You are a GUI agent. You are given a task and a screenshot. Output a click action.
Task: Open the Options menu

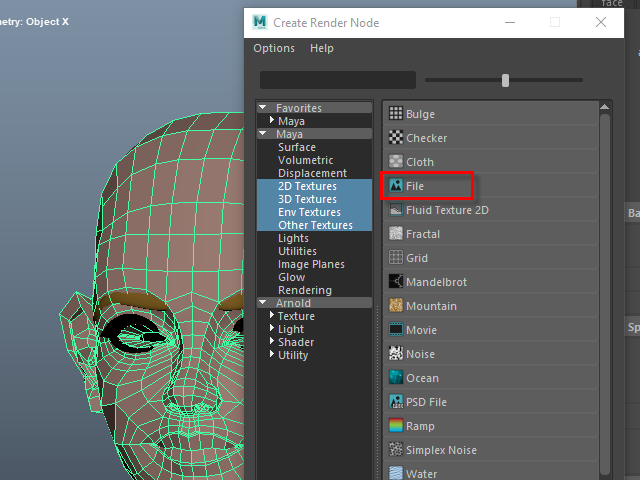point(274,48)
